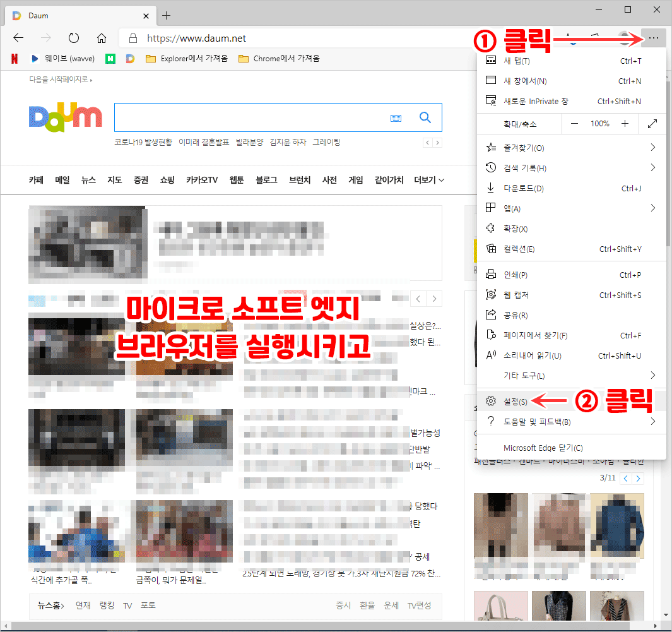Expand the 앱(A) submenu

(x=571, y=208)
